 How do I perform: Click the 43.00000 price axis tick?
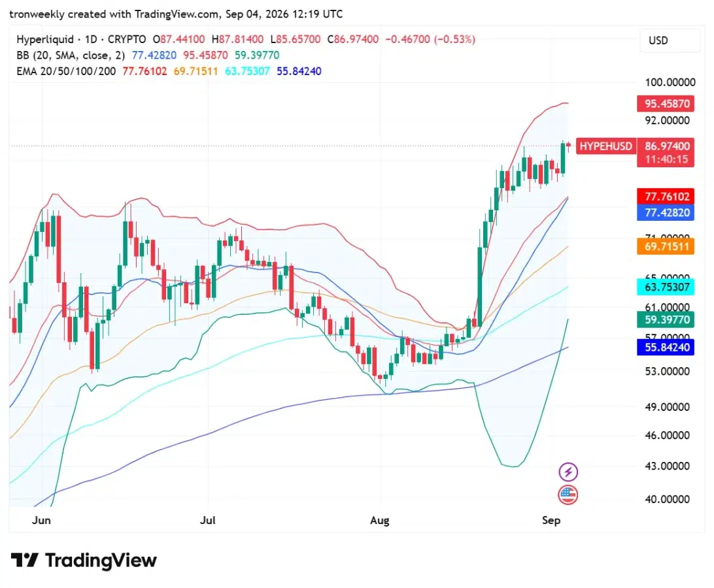point(667,466)
